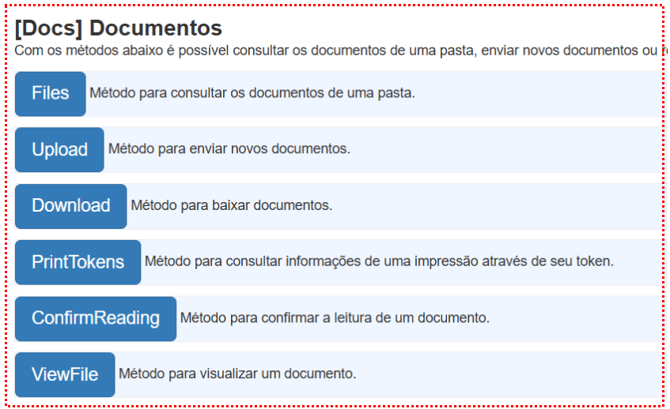Click 'Método para enviar novos documentos' description
This screenshot has width=670, height=409.
pyautogui.click(x=229, y=150)
